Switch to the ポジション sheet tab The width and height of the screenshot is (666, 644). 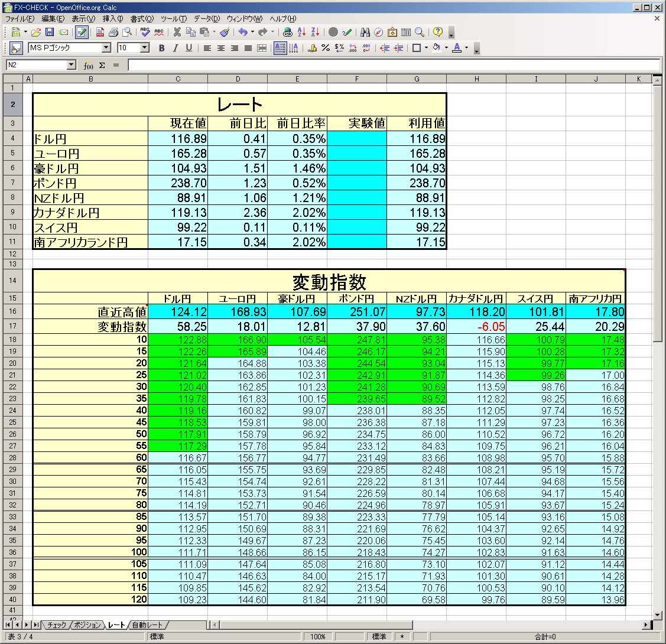click(87, 625)
